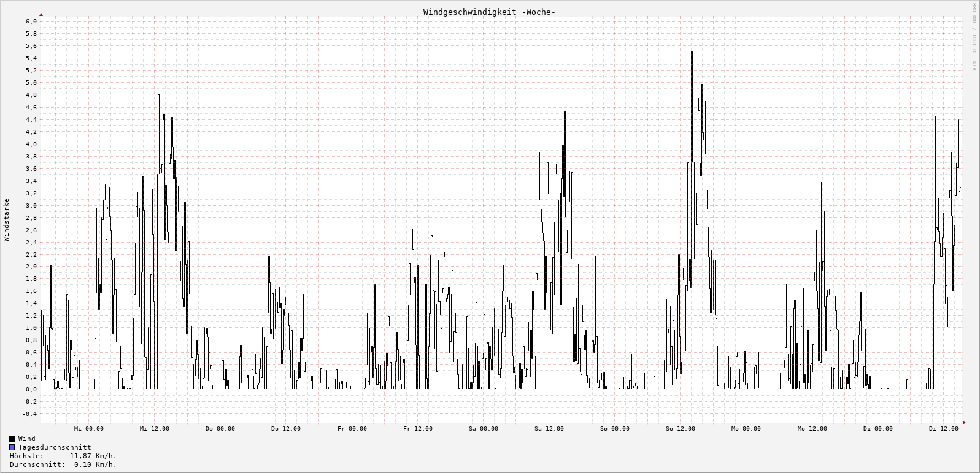Select the Mi 00:00 time axis label
The width and height of the screenshot is (980, 473).
coord(88,429)
